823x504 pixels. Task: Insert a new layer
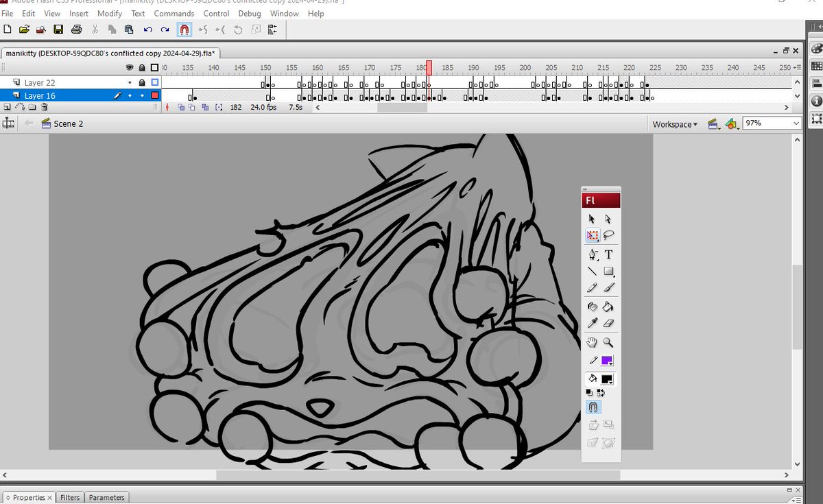7,107
